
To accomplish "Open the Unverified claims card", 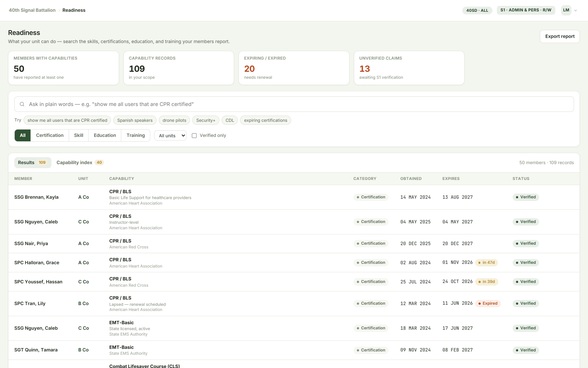I will coord(409,68).
